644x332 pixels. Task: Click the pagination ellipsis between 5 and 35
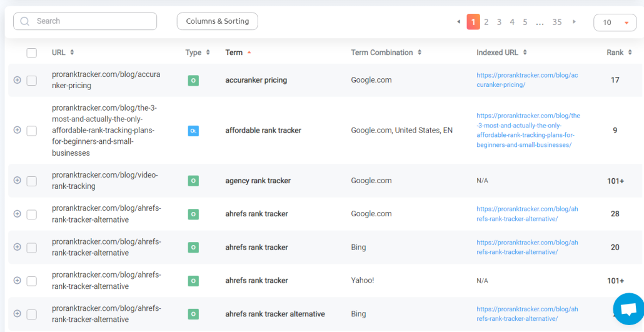(540, 23)
